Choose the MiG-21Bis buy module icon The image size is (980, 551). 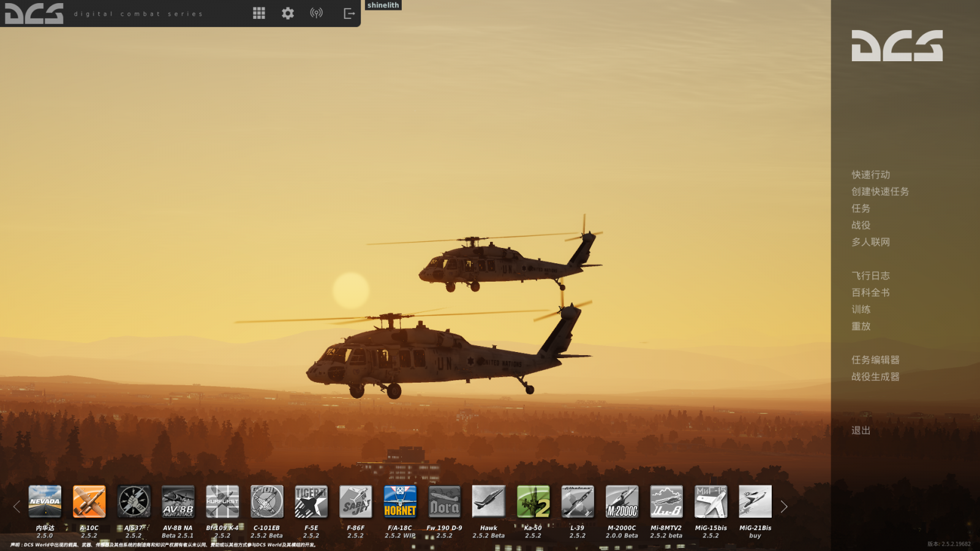(x=755, y=501)
